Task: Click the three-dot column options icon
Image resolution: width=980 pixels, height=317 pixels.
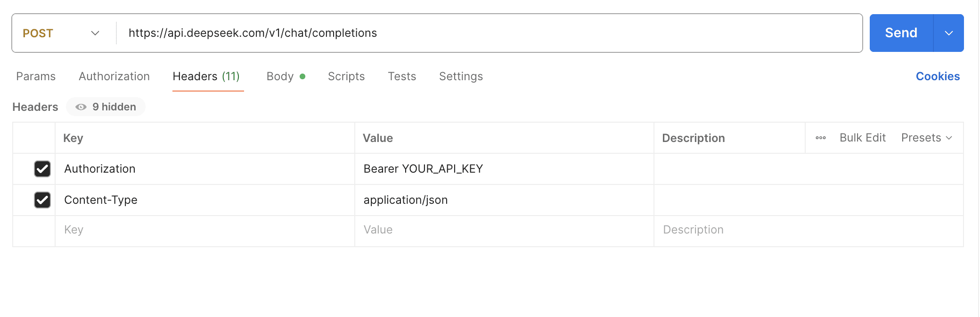Action: tap(820, 138)
